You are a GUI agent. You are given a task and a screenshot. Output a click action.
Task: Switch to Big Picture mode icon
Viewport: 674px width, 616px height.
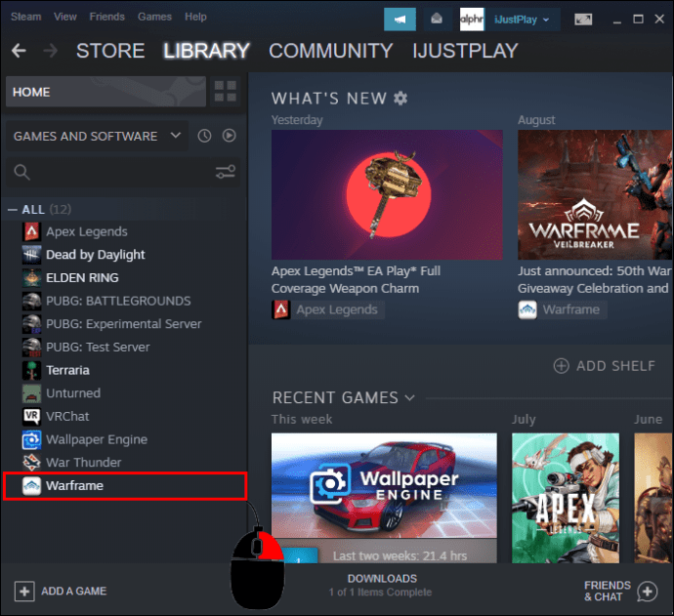click(583, 20)
